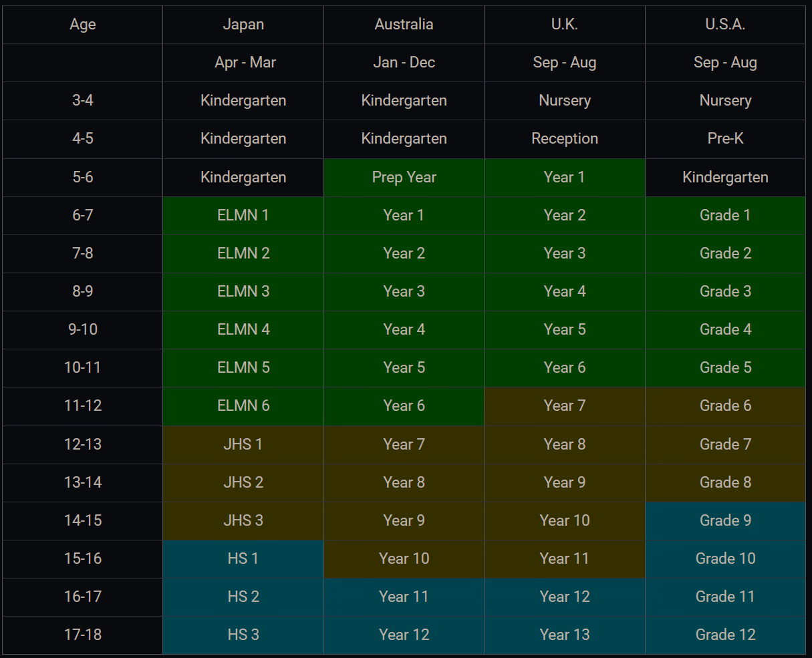812x658 pixels.
Task: Click the Year 13 cell
Action: coord(565,635)
